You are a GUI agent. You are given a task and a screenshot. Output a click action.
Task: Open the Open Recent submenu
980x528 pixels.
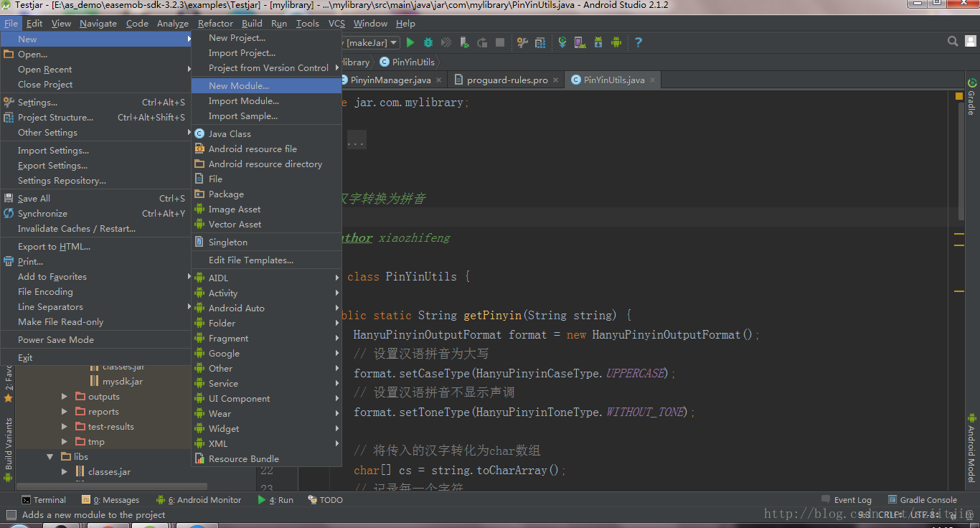pyautogui.click(x=95, y=69)
